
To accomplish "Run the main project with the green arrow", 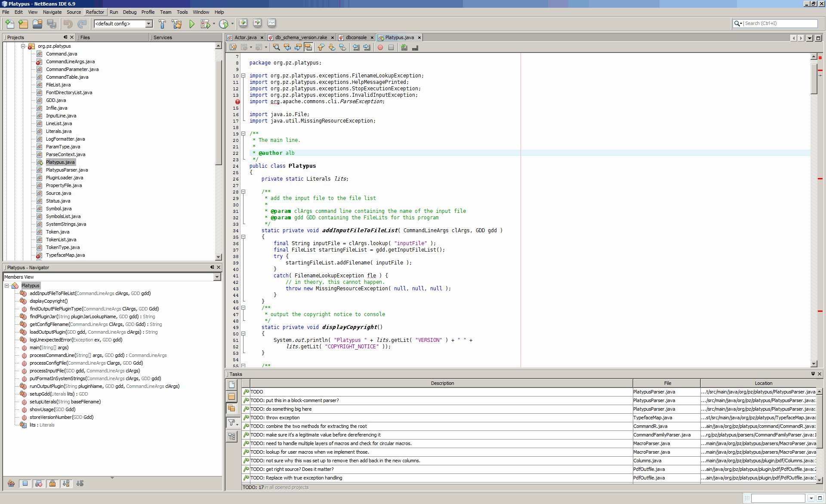I will tap(192, 24).
